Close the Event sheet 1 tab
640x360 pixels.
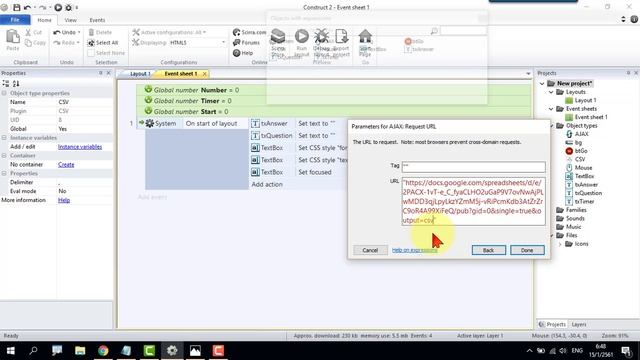coord(204,74)
